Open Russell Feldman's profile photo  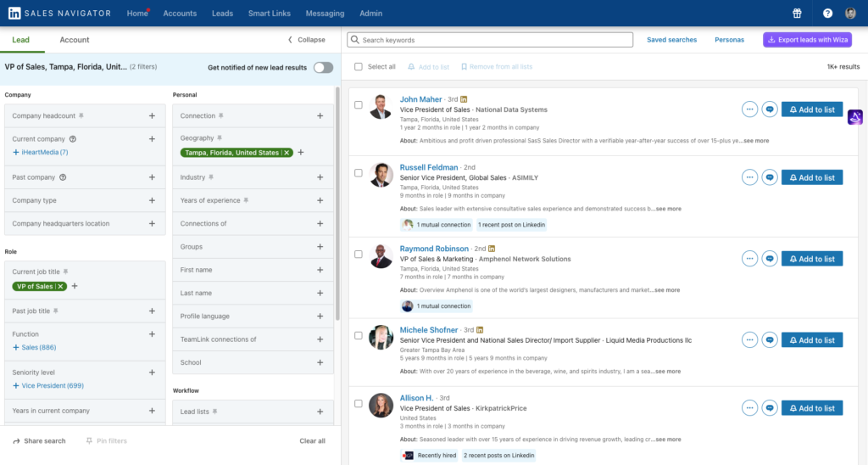coord(381,175)
